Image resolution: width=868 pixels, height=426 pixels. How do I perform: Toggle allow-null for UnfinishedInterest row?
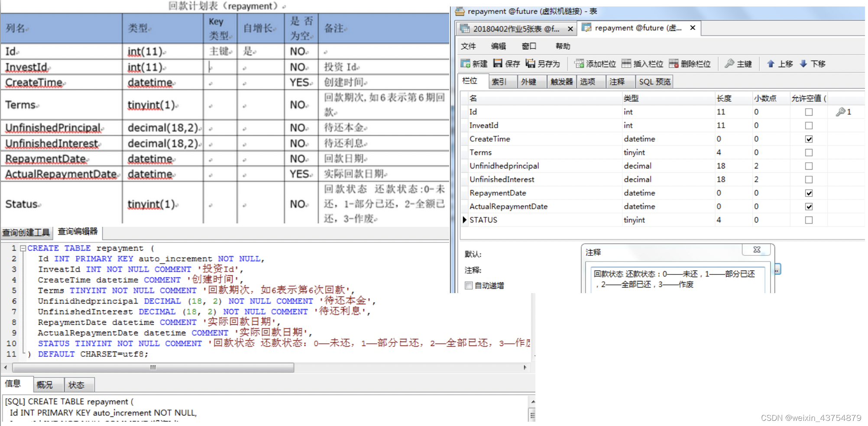(x=809, y=179)
